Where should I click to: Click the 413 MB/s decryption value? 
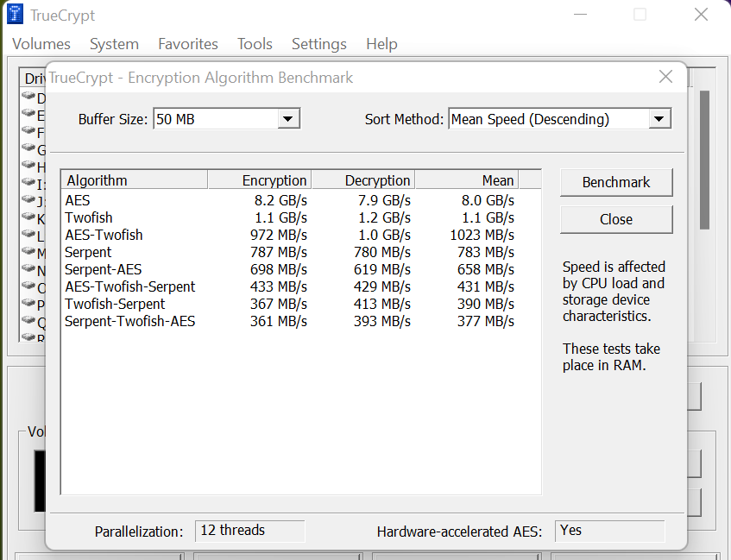[x=381, y=304]
